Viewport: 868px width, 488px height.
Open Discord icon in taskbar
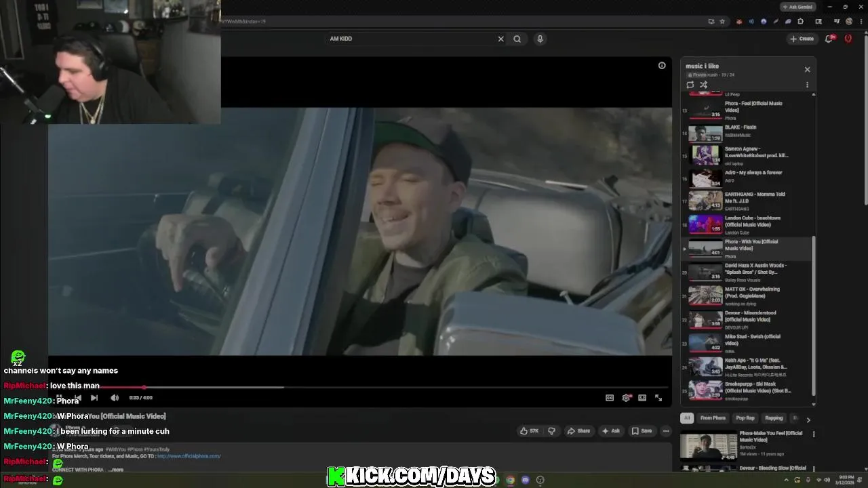coord(525,480)
